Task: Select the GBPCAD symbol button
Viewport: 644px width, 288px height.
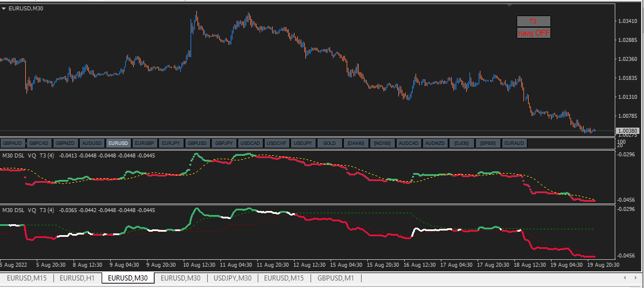Action: [40, 143]
